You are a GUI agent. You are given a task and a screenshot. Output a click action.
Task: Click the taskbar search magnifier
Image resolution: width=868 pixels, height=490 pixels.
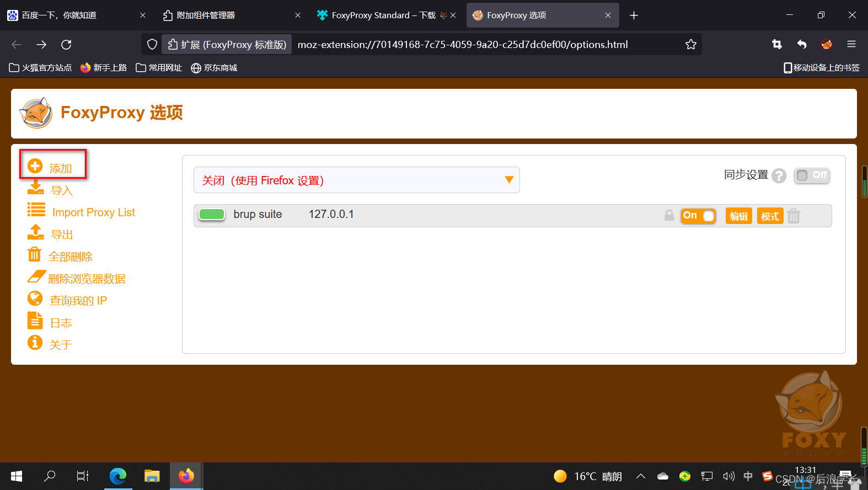point(50,476)
